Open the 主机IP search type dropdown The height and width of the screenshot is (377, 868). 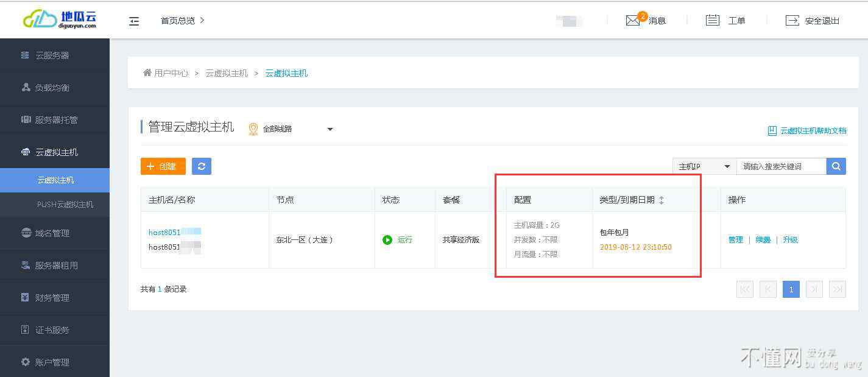(x=705, y=166)
